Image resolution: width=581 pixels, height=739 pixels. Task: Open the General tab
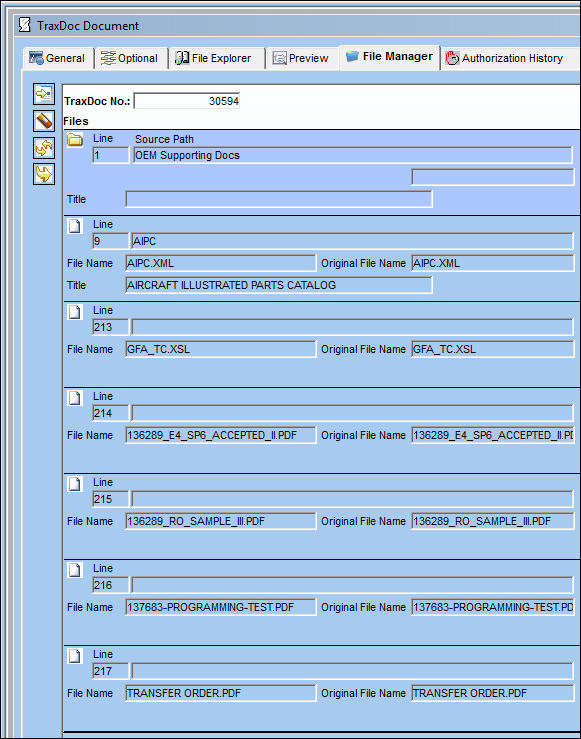(58, 58)
